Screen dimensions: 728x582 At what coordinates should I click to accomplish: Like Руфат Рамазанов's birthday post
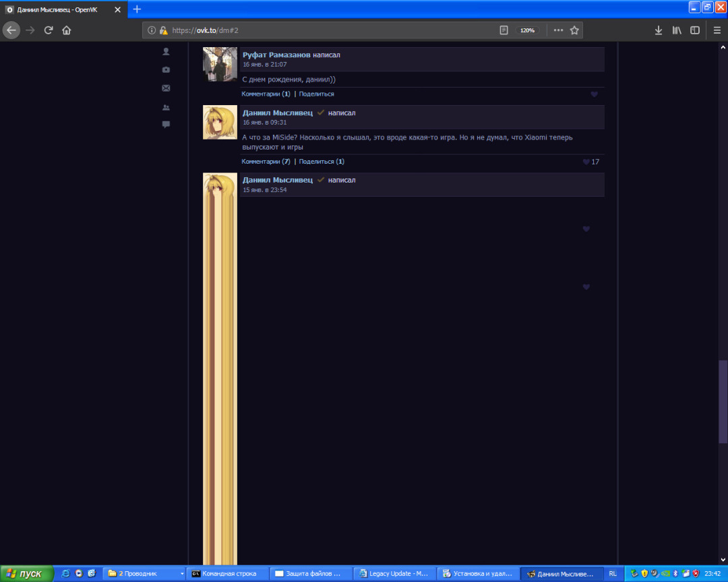coord(594,94)
